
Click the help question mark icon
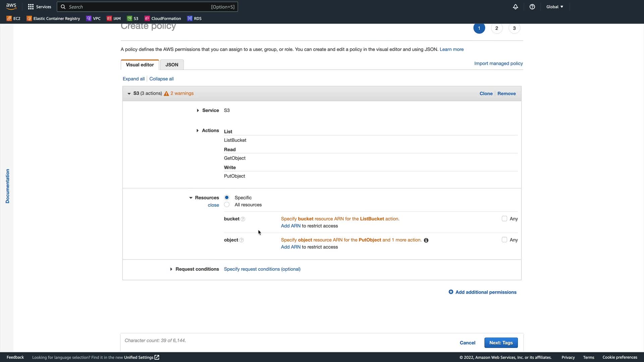coord(532,7)
